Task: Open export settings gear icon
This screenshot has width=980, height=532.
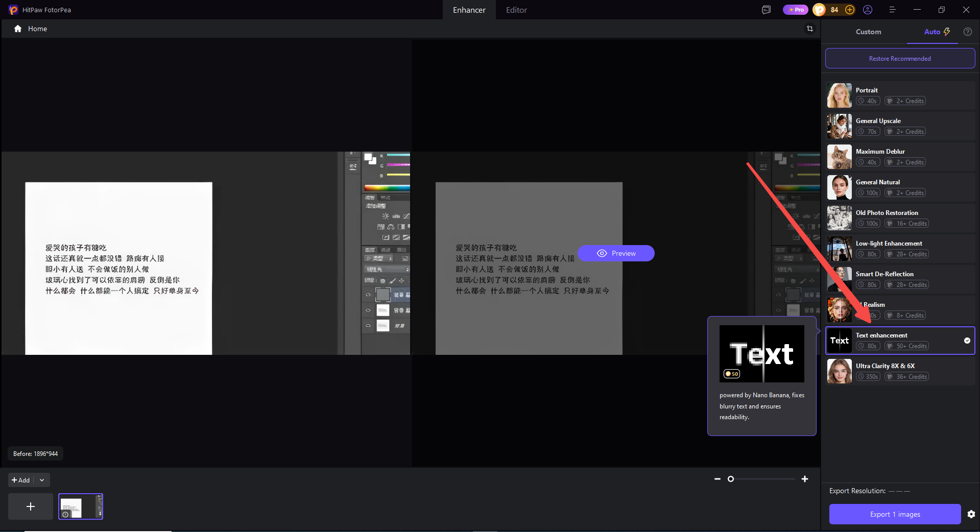Action: coord(971,514)
